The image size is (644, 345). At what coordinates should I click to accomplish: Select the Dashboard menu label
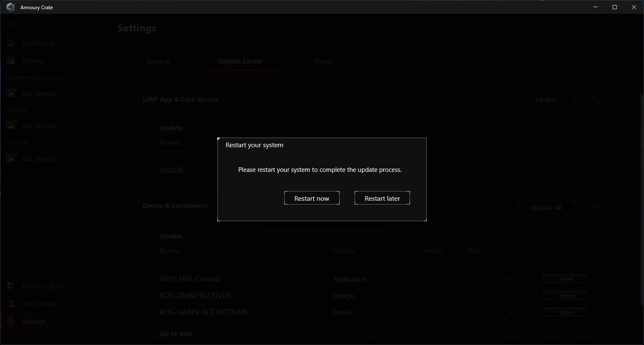pos(38,43)
